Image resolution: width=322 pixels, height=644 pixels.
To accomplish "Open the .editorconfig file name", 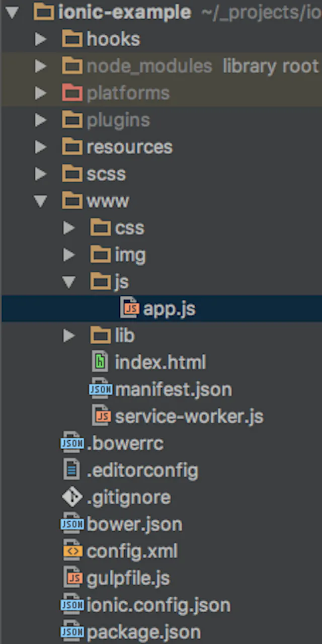I will point(142,471).
